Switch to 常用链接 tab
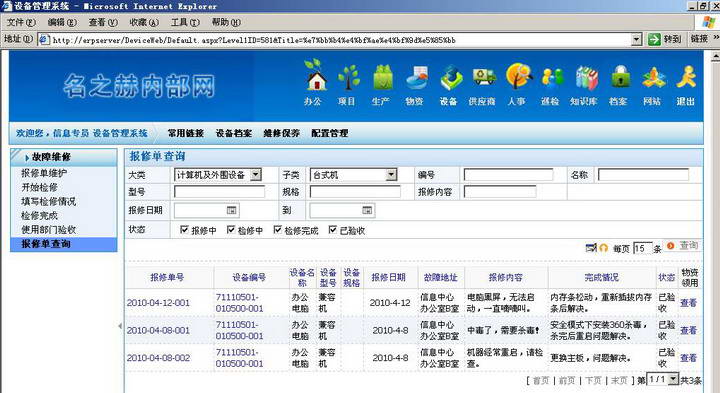This screenshot has height=393, width=720. coord(186,133)
